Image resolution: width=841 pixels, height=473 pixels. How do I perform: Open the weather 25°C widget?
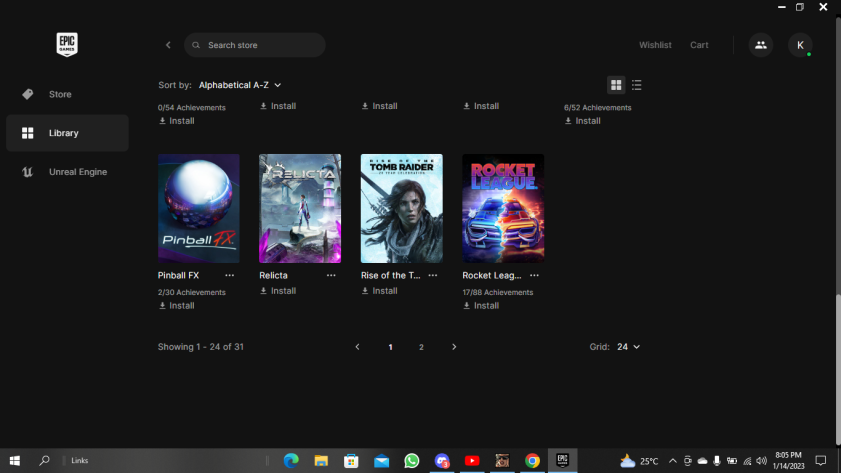638,461
